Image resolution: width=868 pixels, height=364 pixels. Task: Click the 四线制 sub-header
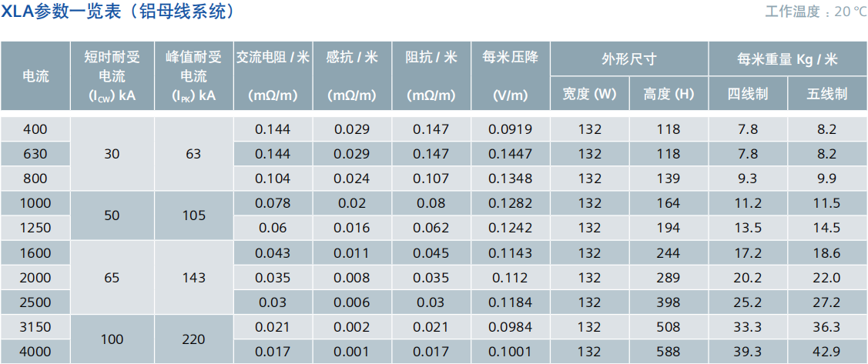[x=748, y=94]
